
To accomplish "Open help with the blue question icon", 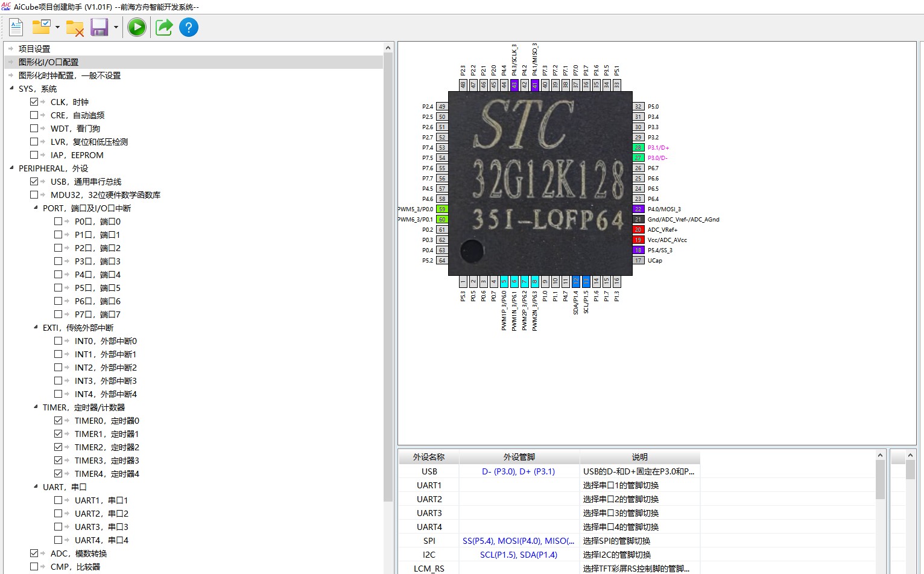I will (x=189, y=27).
